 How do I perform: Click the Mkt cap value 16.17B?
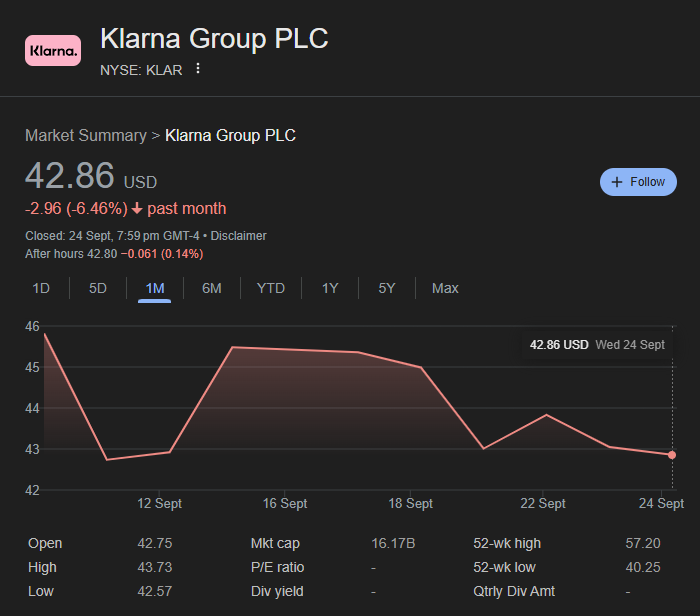[393, 543]
